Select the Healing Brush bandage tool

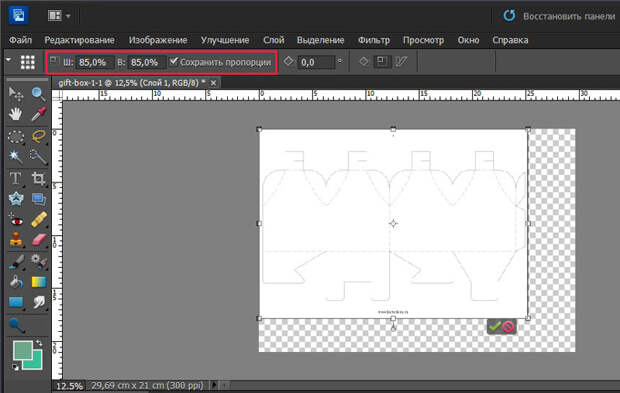point(38,220)
